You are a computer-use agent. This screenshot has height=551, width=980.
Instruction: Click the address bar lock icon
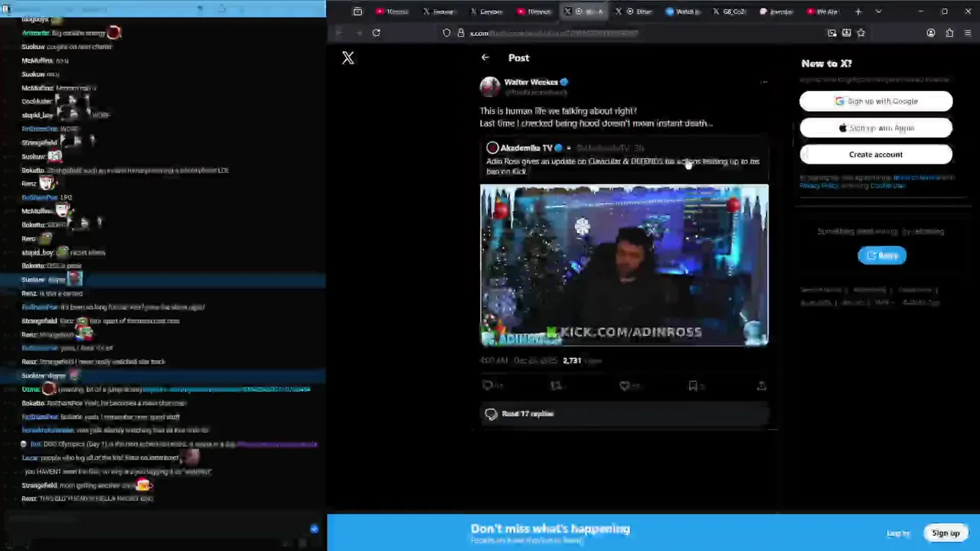pos(461,33)
